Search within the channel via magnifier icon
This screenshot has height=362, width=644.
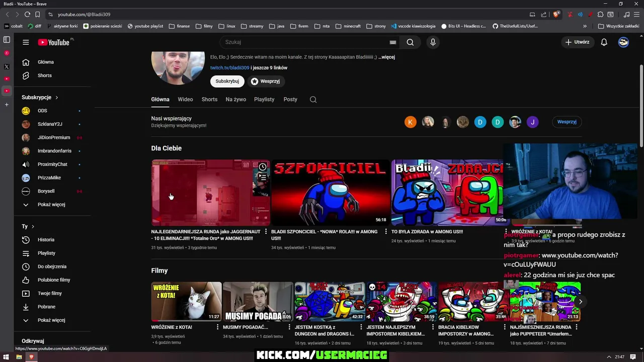(313, 100)
